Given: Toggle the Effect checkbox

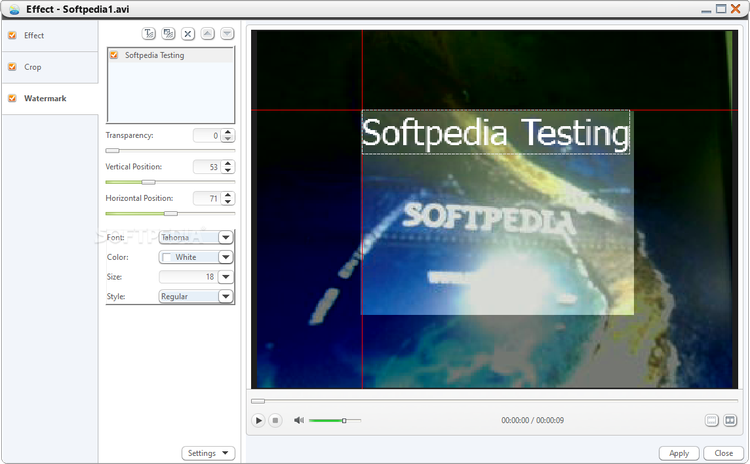Looking at the screenshot, I should pos(12,35).
